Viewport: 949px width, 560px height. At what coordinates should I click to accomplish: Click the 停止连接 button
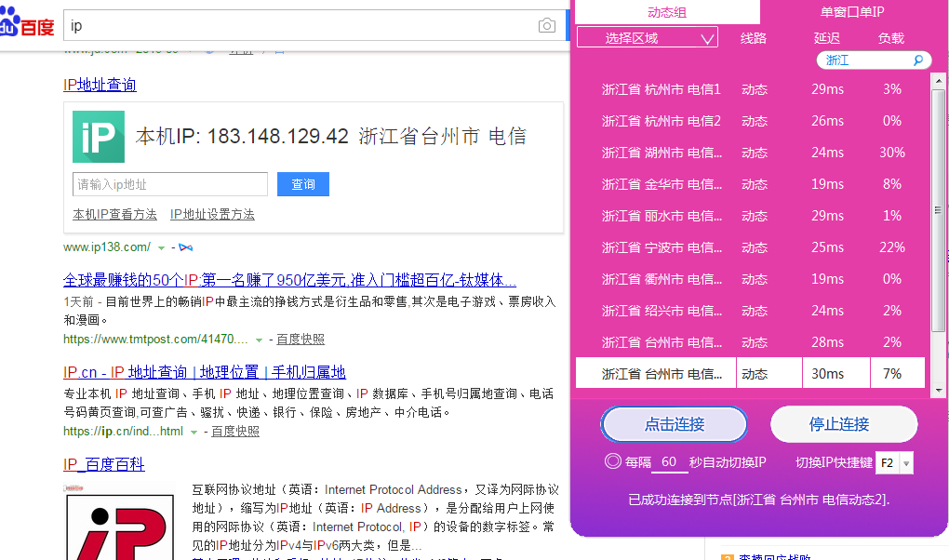(844, 424)
